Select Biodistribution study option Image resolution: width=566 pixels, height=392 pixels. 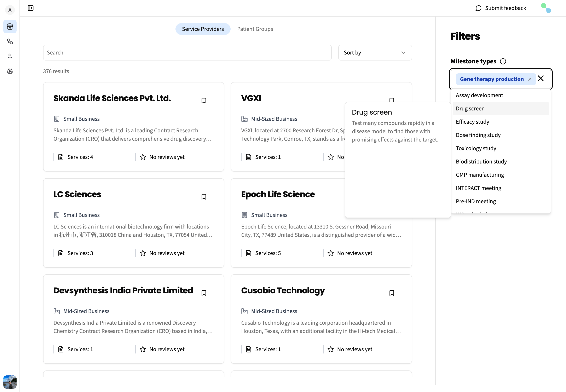click(501, 162)
